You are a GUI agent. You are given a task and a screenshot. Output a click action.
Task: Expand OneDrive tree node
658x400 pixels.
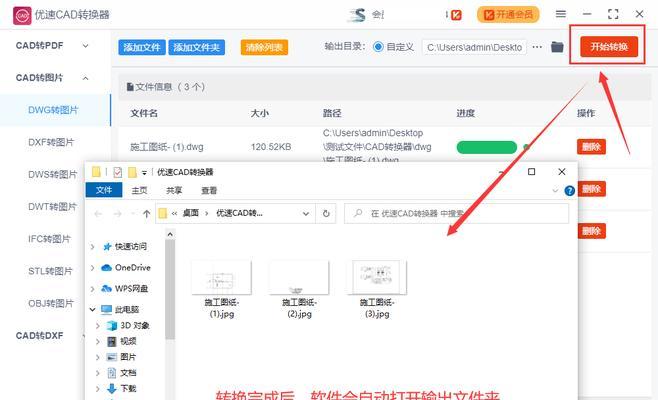pyautogui.click(x=92, y=268)
